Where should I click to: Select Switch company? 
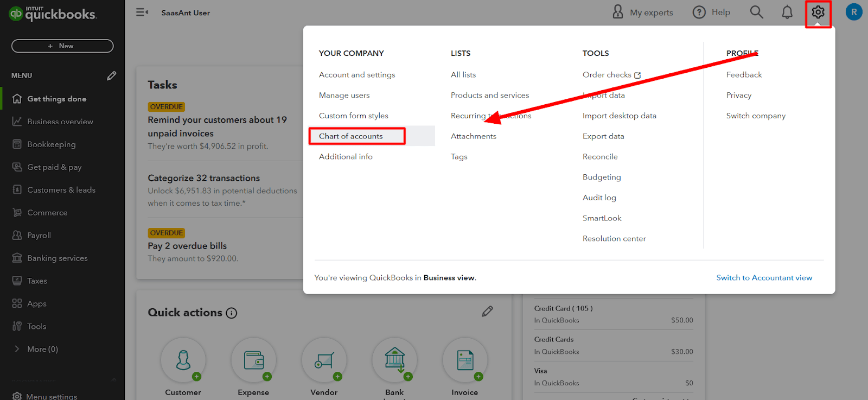point(756,116)
